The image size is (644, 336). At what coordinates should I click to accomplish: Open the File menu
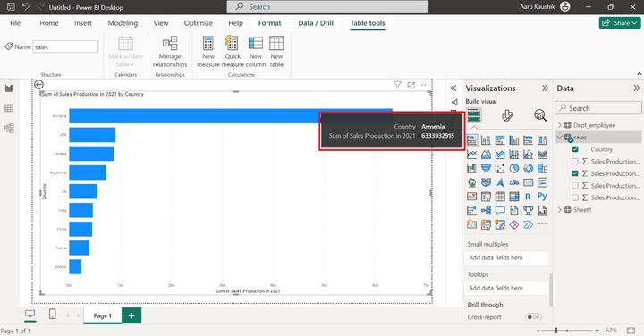pyautogui.click(x=15, y=23)
